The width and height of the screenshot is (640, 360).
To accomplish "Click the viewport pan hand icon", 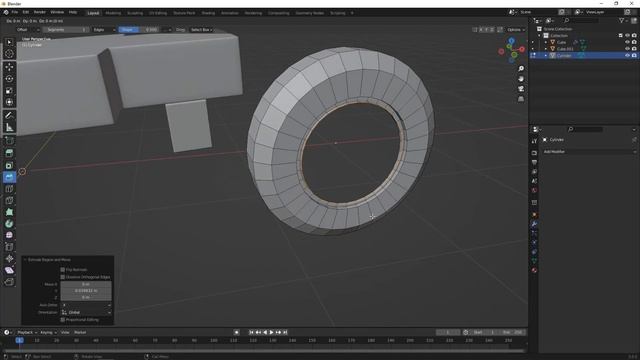I will [521, 79].
